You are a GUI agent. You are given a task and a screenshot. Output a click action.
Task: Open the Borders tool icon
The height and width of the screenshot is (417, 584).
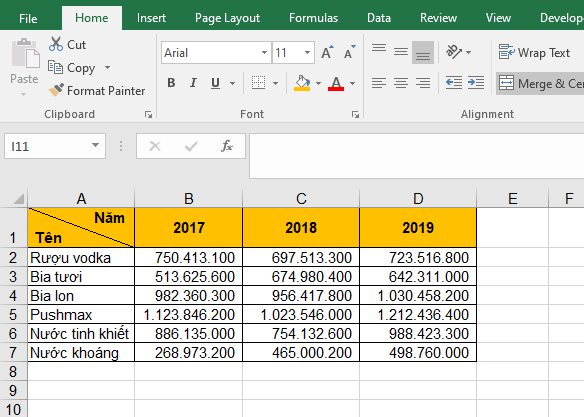(x=258, y=83)
